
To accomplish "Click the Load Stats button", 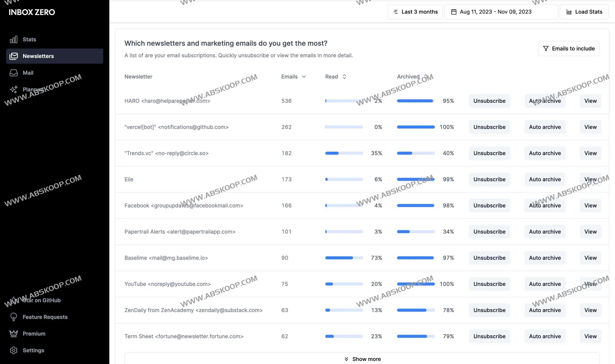I will coord(584,12).
